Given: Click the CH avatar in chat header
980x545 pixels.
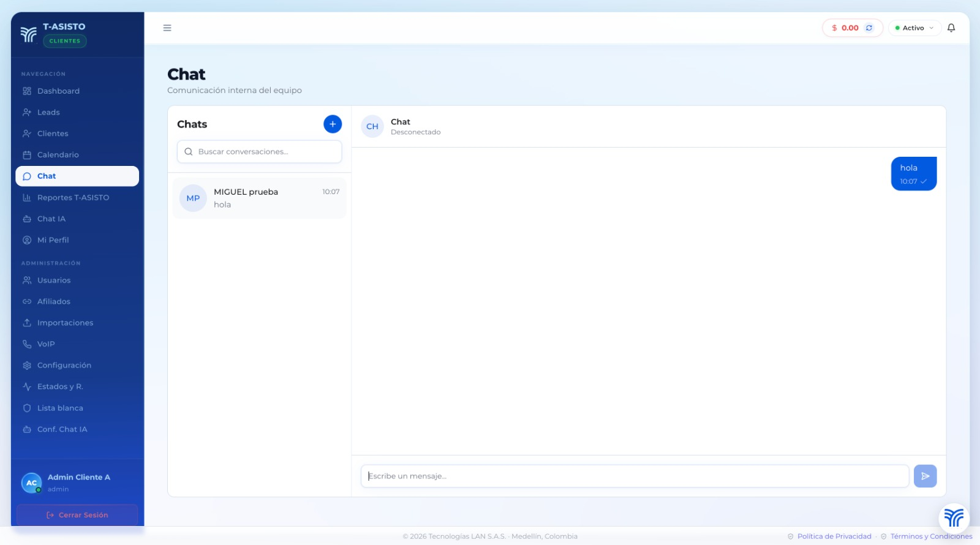Looking at the screenshot, I should pyautogui.click(x=372, y=127).
